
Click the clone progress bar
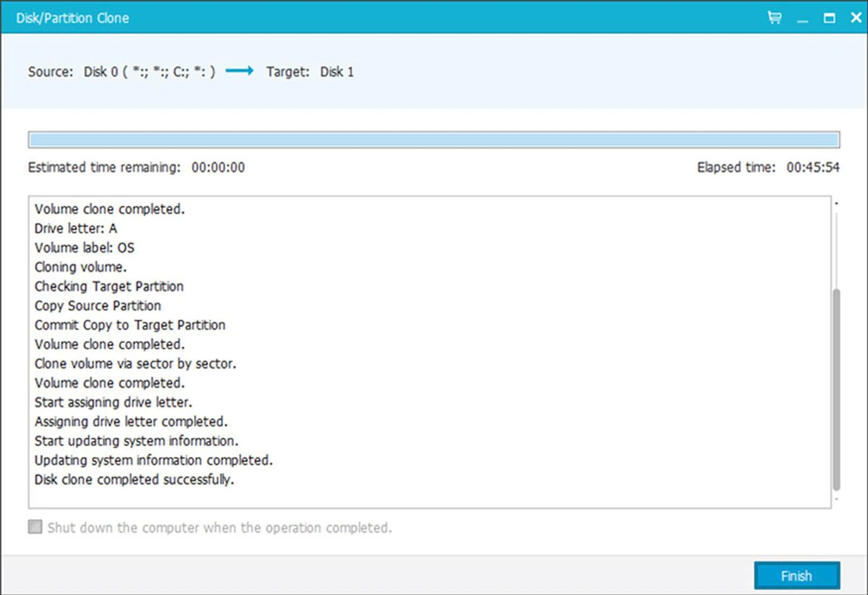point(434,139)
